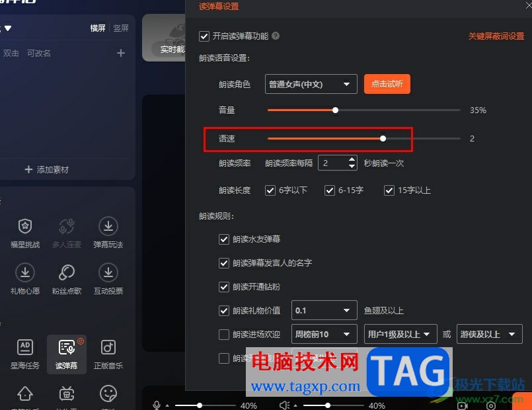532x410 pixels.
Task: Switch to 竖屏 mode
Action: [121, 28]
